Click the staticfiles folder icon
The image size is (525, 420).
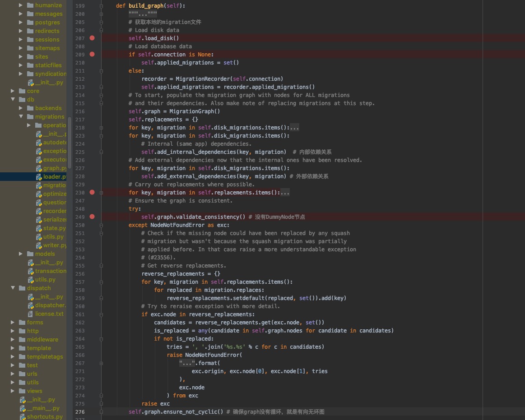(30, 65)
